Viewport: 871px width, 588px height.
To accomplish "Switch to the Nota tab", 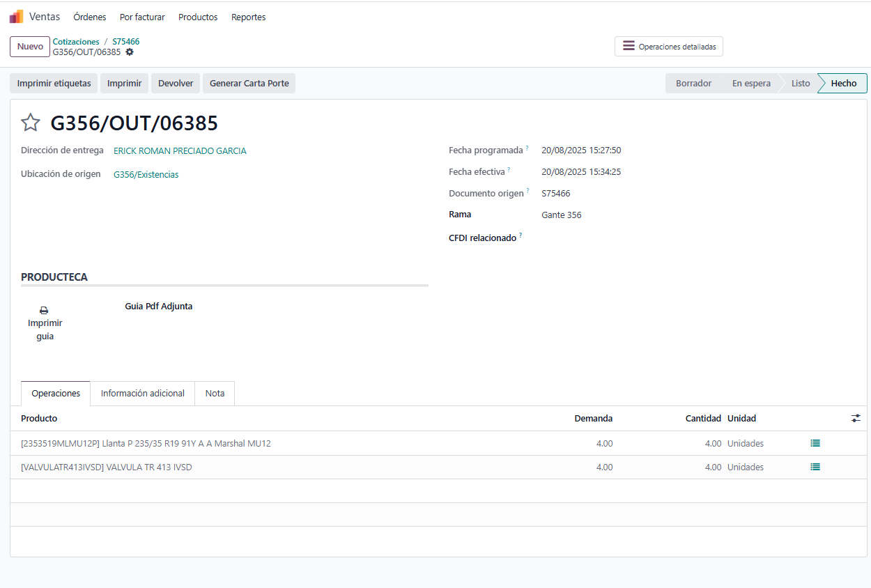I will [x=215, y=394].
